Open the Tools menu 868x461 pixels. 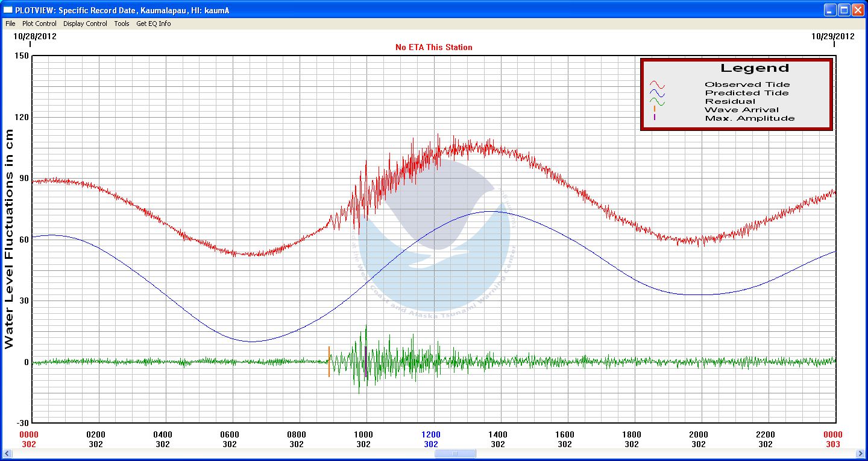point(122,24)
